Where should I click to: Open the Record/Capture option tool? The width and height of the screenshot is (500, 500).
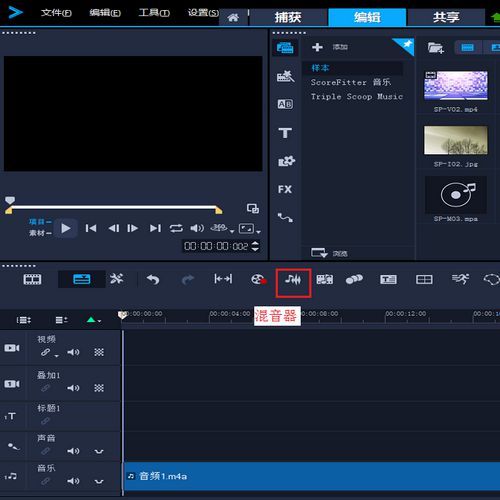click(x=259, y=279)
